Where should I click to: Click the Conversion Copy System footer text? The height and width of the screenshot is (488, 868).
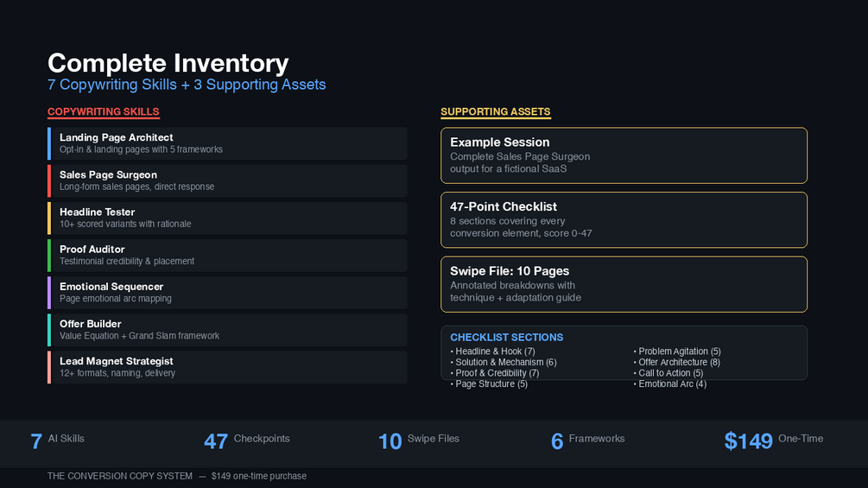click(x=119, y=476)
